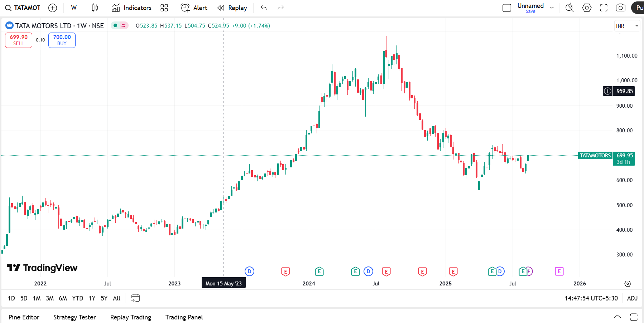Click the 699.90 SELL button
This screenshot has height=323, width=644.
click(x=19, y=40)
